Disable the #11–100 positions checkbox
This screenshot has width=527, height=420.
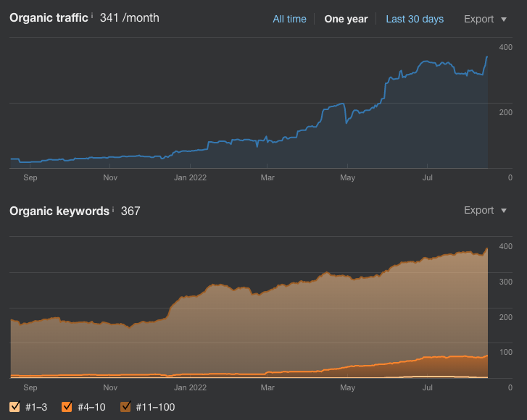(x=125, y=406)
